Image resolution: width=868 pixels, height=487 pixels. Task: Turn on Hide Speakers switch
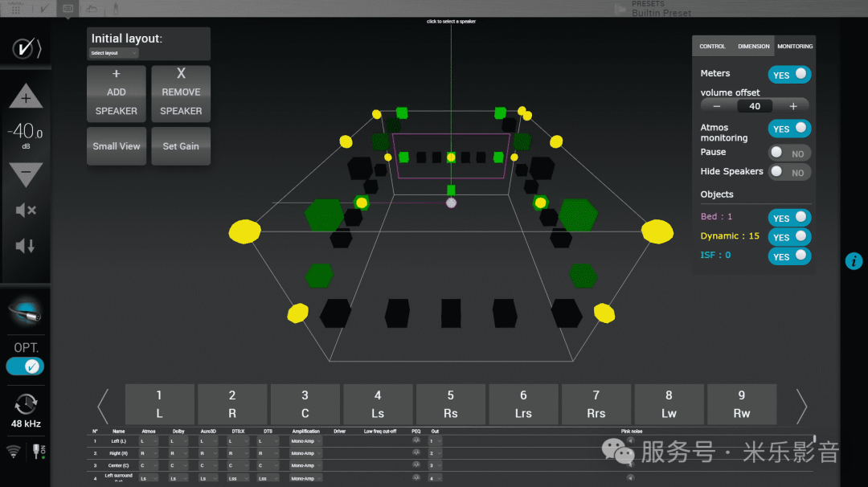point(788,172)
